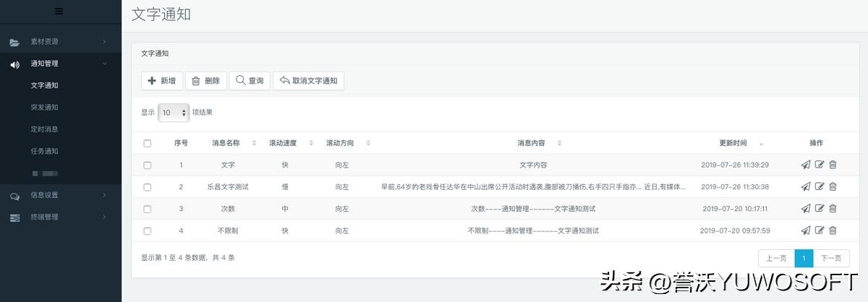Collapse the 通知管理 sidebar menu
This screenshot has width=868, height=302.
[x=61, y=64]
